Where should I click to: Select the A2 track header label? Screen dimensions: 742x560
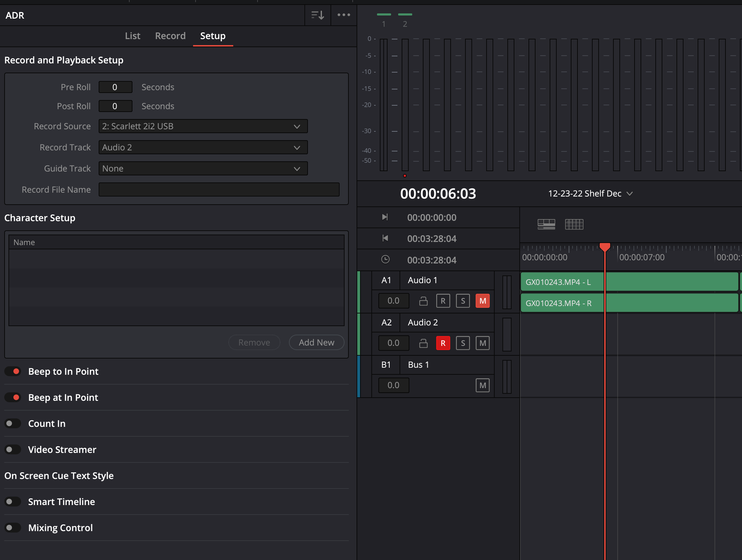pyautogui.click(x=386, y=322)
